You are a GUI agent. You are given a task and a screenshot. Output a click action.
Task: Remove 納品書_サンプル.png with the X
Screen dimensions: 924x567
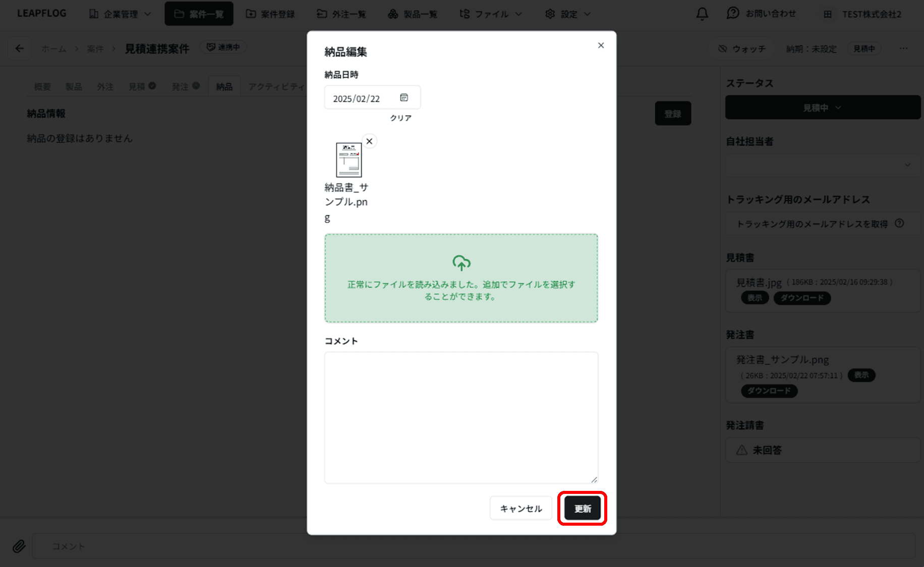[370, 141]
